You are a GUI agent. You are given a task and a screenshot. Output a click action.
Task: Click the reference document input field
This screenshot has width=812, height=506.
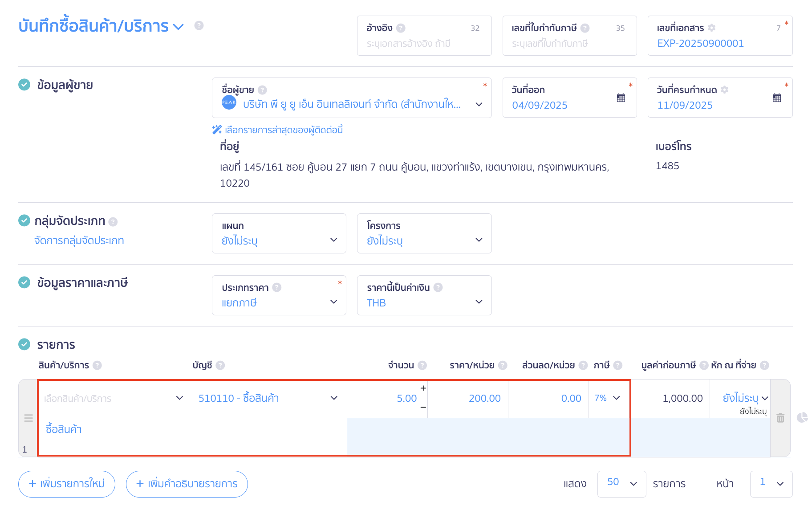(x=424, y=44)
